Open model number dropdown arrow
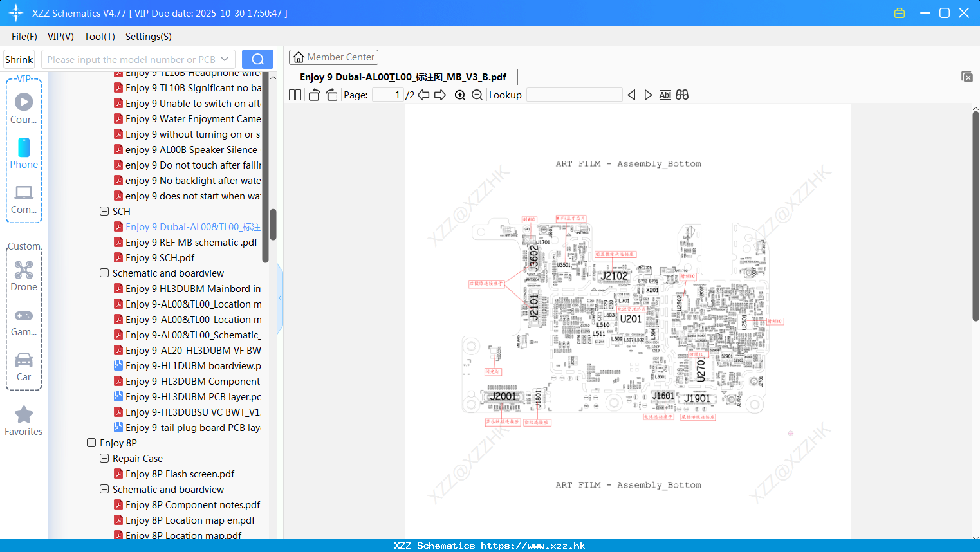The width and height of the screenshot is (980, 552). click(x=225, y=59)
